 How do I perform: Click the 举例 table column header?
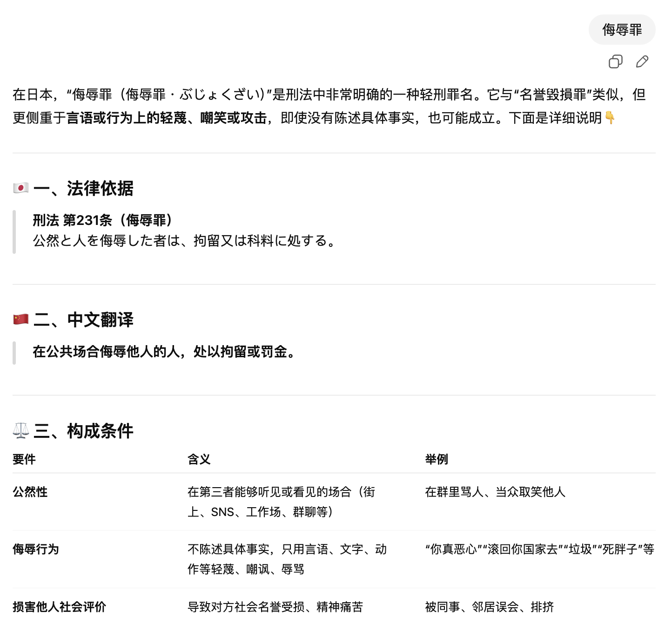(x=437, y=459)
